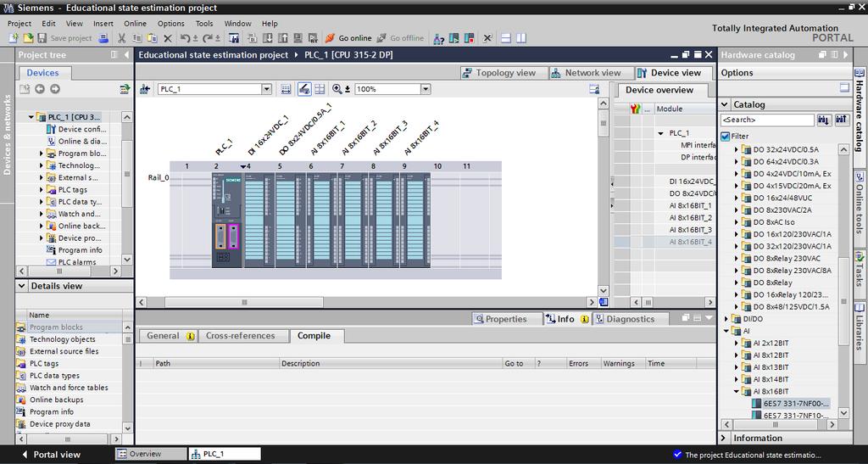Screen dimensions: 868x464
Task: Collapse the AI 8x16BIT catalog folder
Action: (737, 391)
